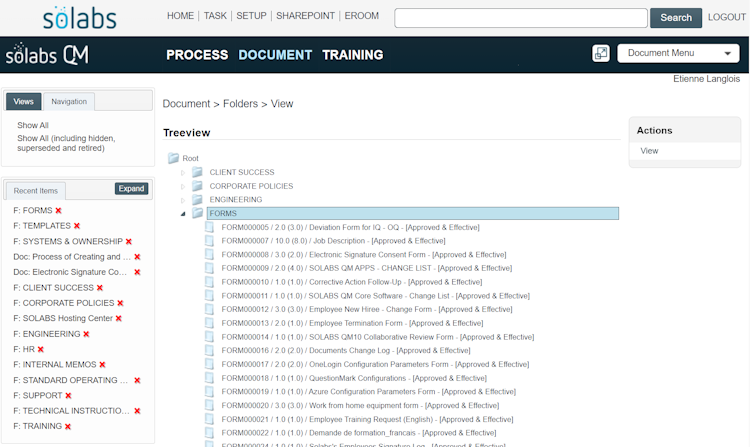Remove F: ENGINEERING from recent items
750x447 pixels.
click(x=86, y=334)
